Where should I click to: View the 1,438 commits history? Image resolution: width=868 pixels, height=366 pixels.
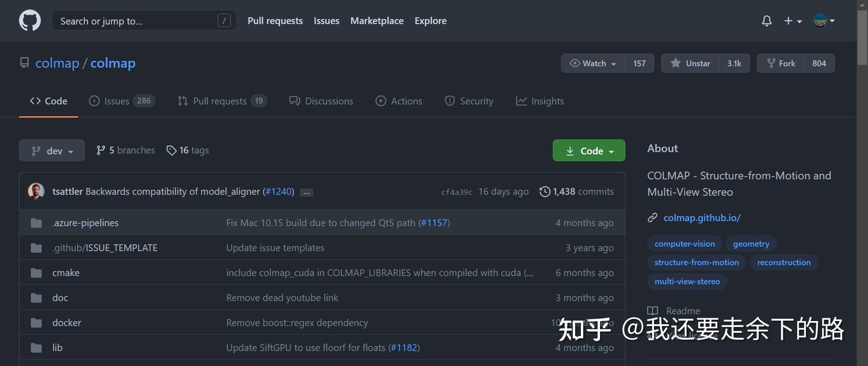click(576, 192)
